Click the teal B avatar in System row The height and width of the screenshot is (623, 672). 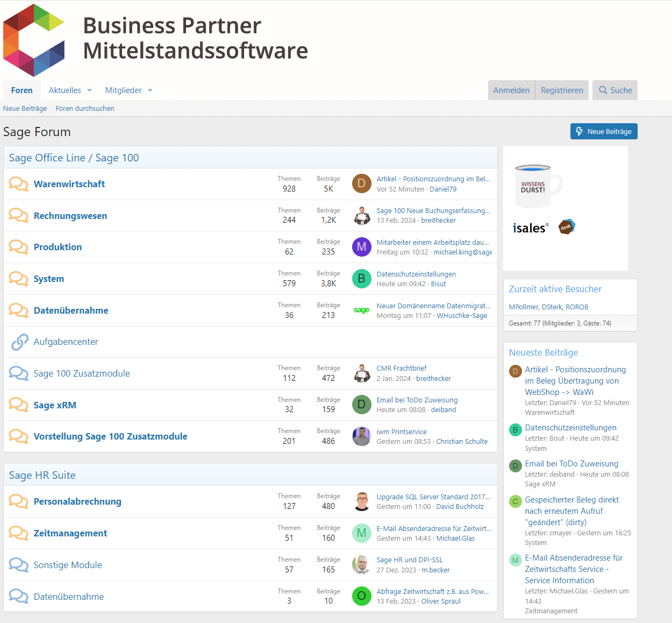(x=361, y=279)
